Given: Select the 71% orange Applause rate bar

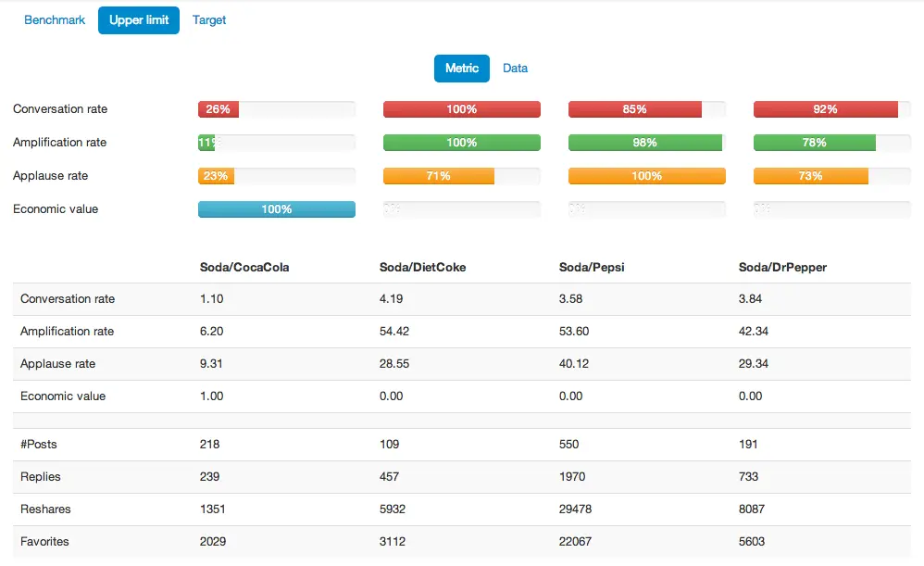Looking at the screenshot, I should pyautogui.click(x=439, y=176).
